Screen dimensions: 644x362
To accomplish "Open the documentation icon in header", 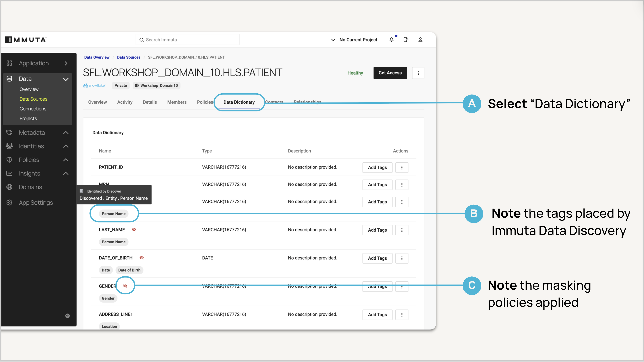I will (x=406, y=40).
